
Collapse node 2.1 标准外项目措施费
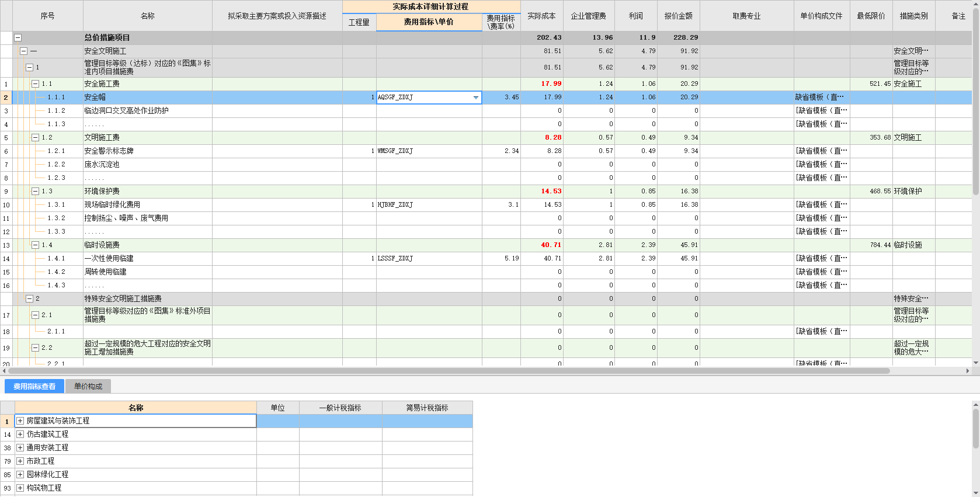[x=35, y=315]
